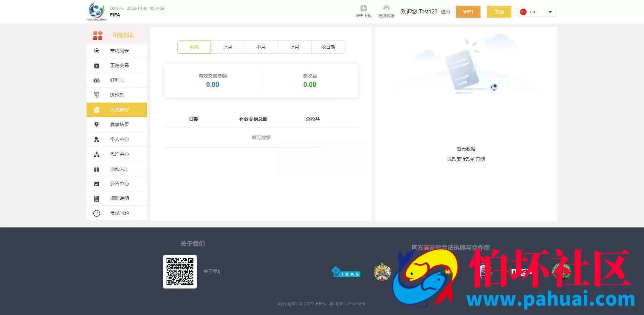Click the copyrights 2022 FIFA text
The height and width of the screenshot is (315, 644).
pos(321,304)
